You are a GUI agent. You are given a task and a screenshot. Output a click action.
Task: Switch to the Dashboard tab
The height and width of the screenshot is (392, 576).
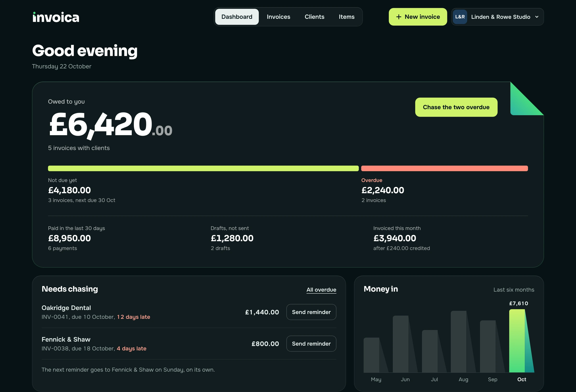237,17
